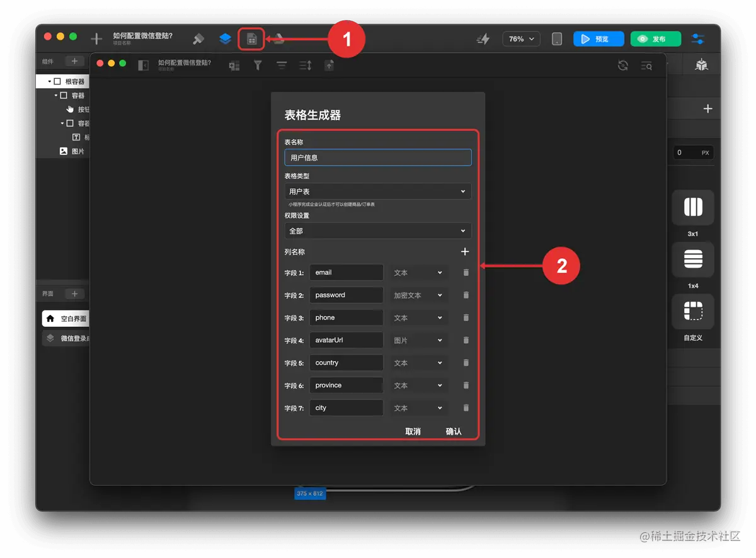Click the filter funnel icon in table window
756x558 pixels.
pyautogui.click(x=258, y=65)
